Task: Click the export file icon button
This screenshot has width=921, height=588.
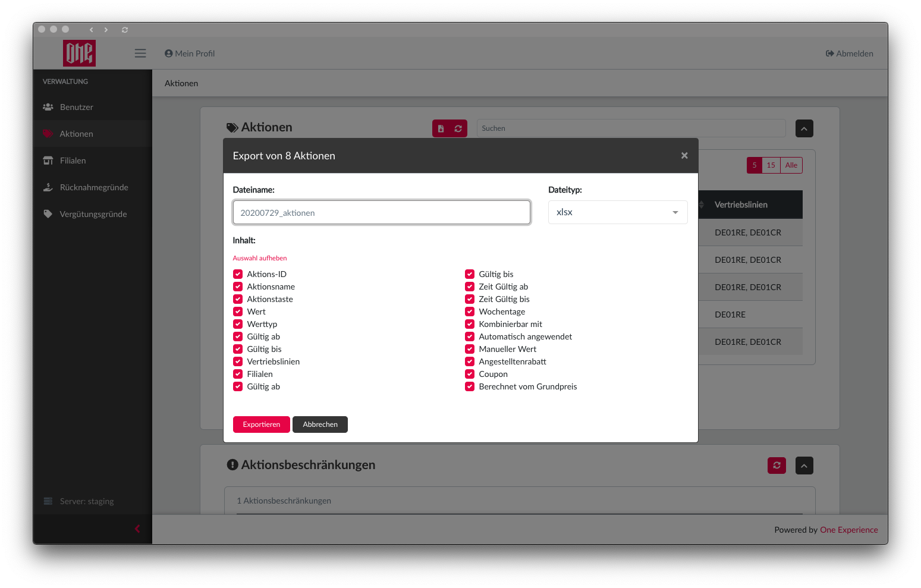Action: point(441,128)
